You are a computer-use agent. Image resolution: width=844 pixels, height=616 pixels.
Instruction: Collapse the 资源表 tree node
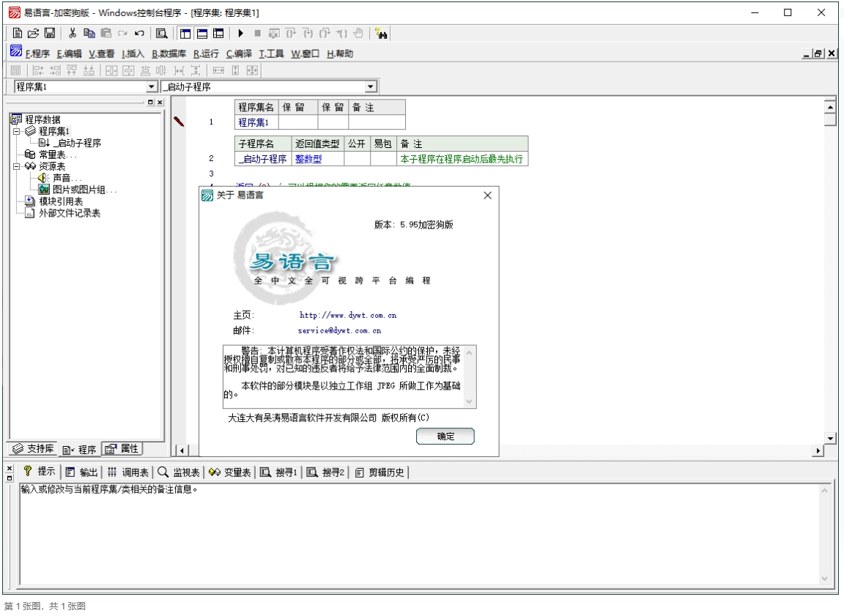(16, 166)
